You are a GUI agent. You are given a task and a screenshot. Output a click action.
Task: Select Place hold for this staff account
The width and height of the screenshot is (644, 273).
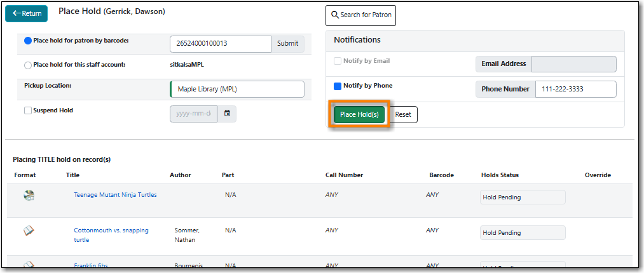tap(28, 65)
